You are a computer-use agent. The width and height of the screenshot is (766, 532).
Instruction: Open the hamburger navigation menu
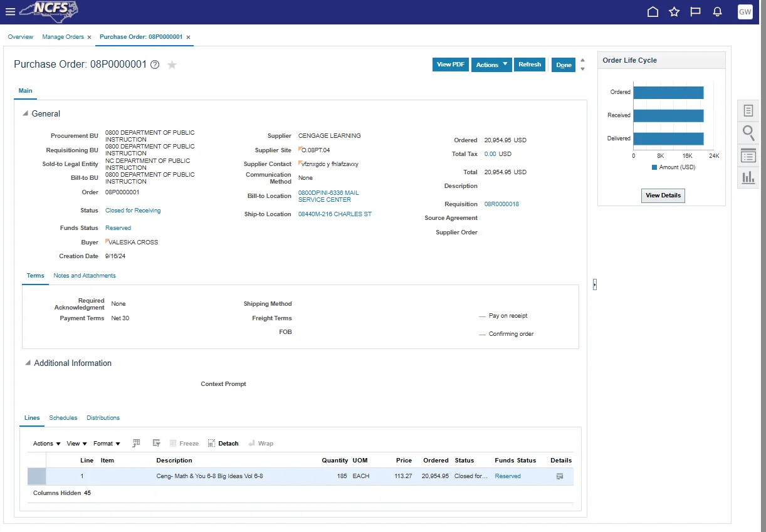tap(10, 12)
